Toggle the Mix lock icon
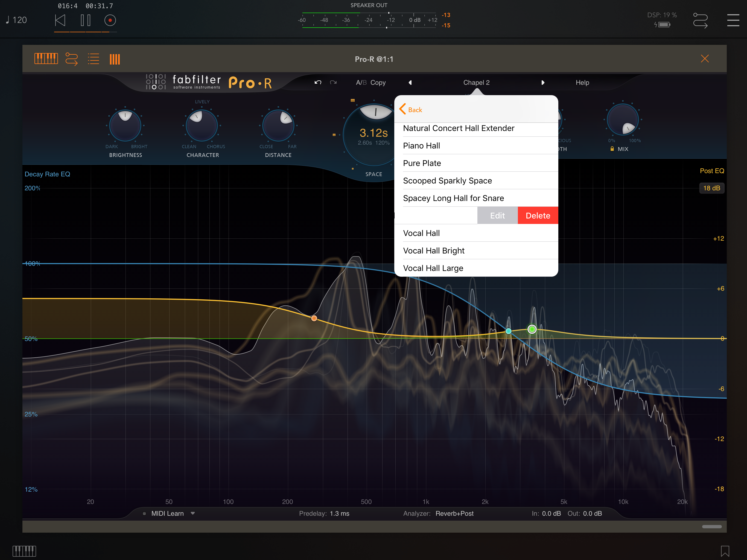This screenshot has height=560, width=747. 612,149
